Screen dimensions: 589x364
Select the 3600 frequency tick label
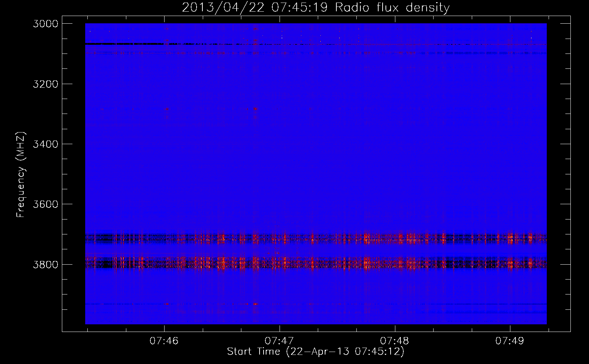(x=46, y=204)
